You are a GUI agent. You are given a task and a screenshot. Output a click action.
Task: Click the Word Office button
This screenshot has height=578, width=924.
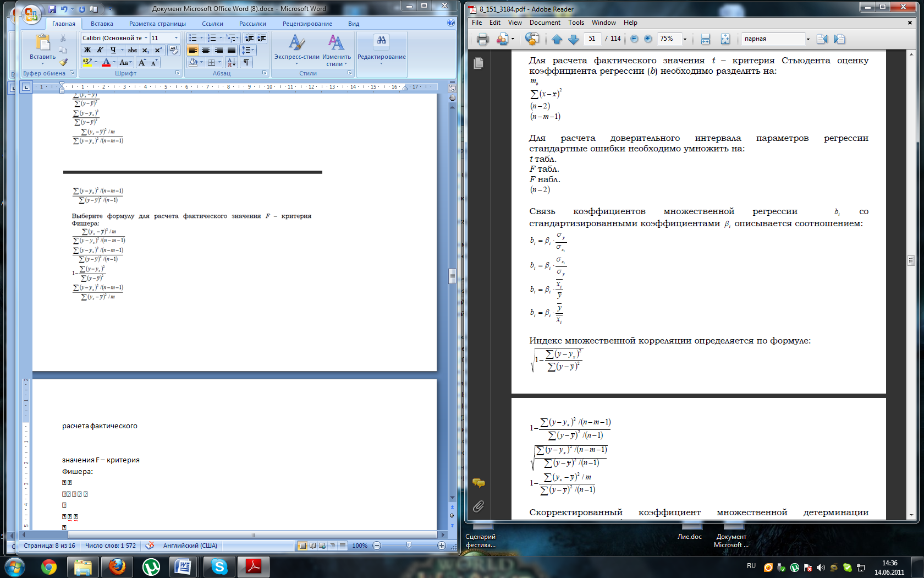31,13
